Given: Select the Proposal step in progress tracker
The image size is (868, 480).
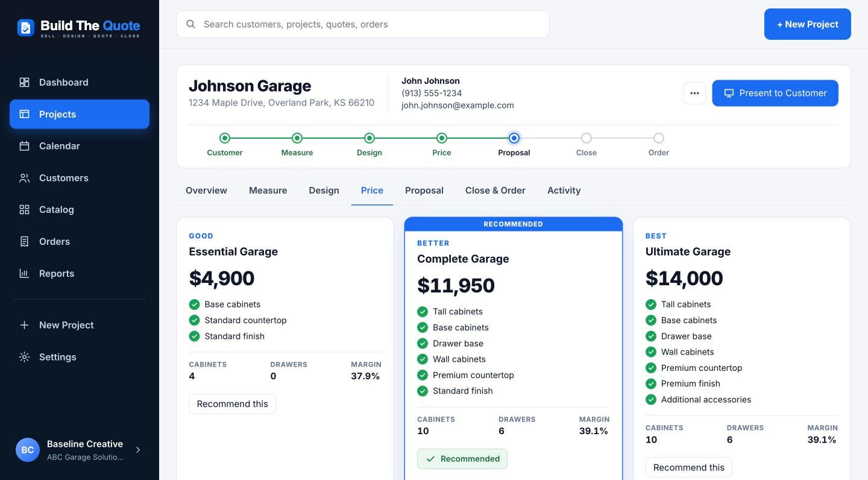Looking at the screenshot, I should (x=514, y=145).
